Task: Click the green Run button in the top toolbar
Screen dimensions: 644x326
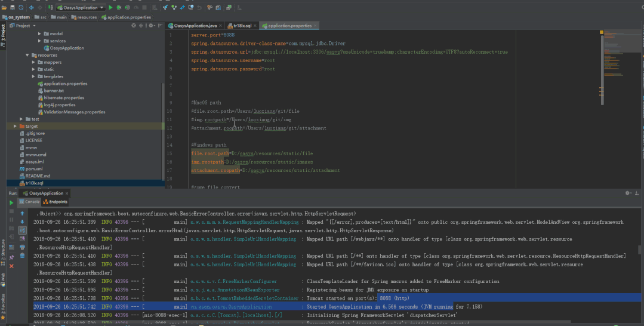Action: [x=111, y=8]
